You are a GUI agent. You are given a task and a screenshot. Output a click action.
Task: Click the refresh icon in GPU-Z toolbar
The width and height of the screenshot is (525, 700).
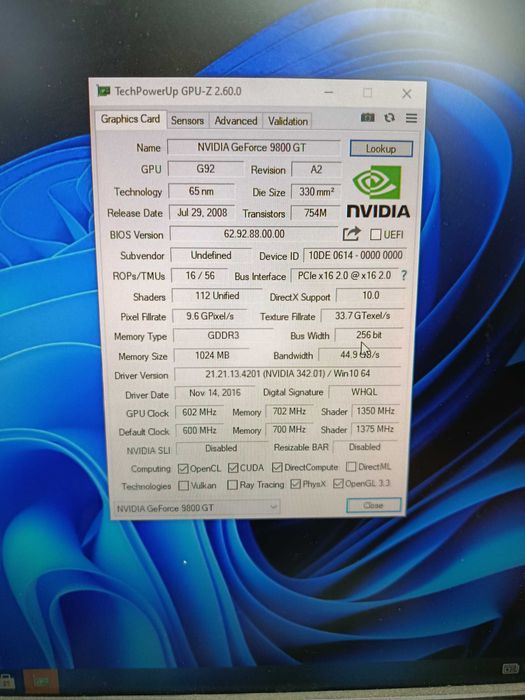(390, 117)
